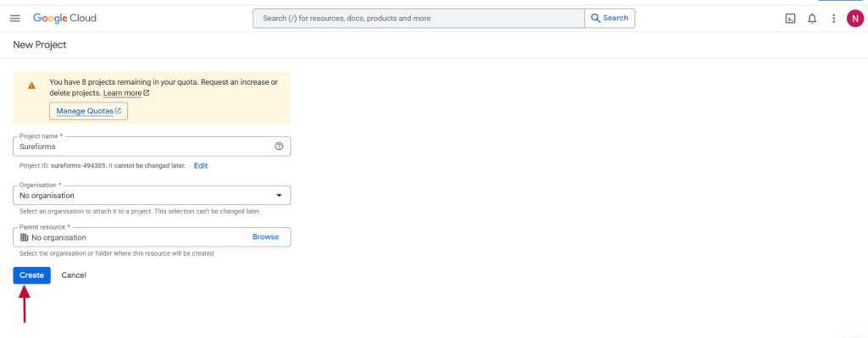Open the notifications bell

point(812,19)
